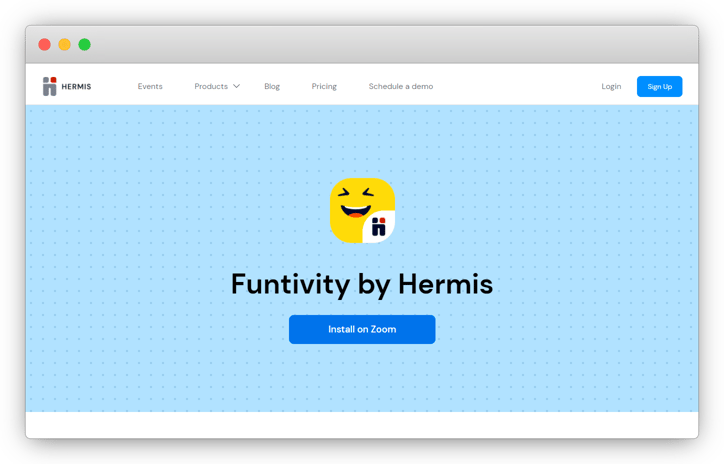Click the Login link
The width and height of the screenshot is (724, 464).
click(x=611, y=87)
